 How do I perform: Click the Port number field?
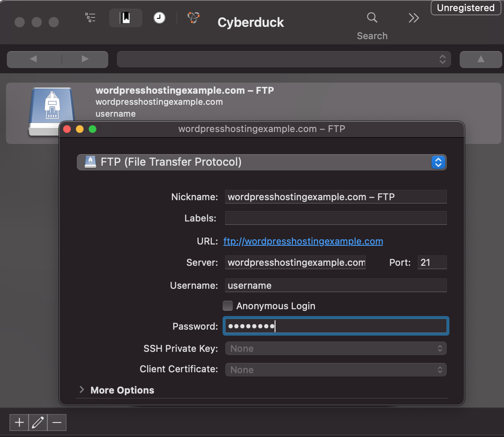(x=432, y=262)
